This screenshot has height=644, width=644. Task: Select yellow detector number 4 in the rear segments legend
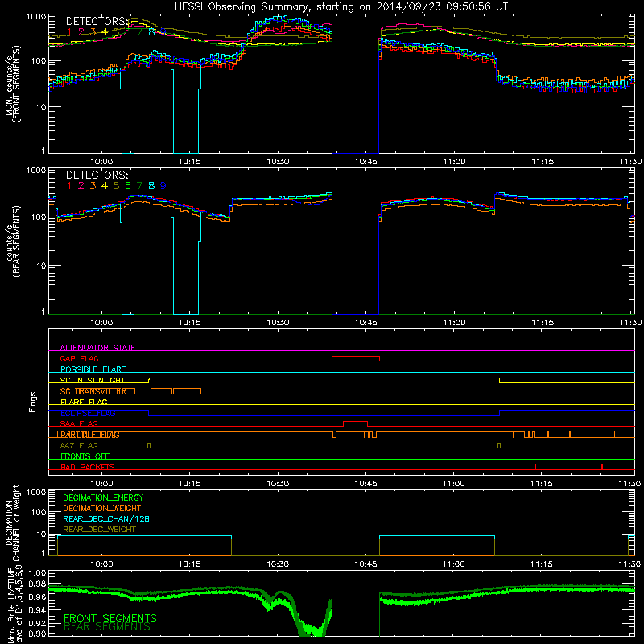pyautogui.click(x=105, y=186)
